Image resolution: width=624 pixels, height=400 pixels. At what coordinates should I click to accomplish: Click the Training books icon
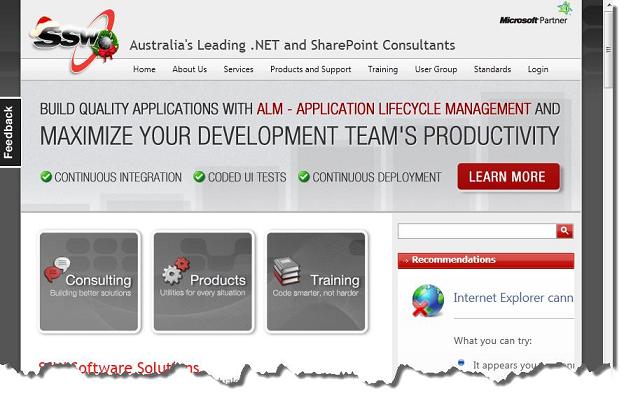coord(286,271)
